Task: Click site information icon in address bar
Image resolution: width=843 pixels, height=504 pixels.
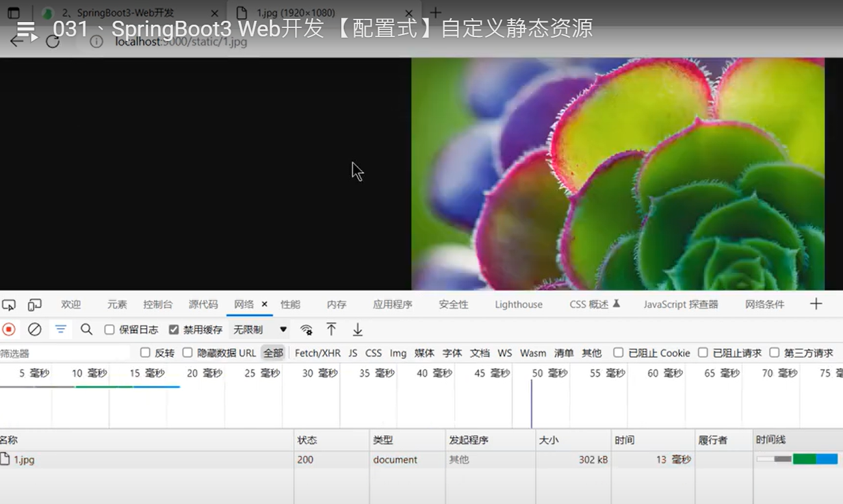Action: click(x=96, y=42)
